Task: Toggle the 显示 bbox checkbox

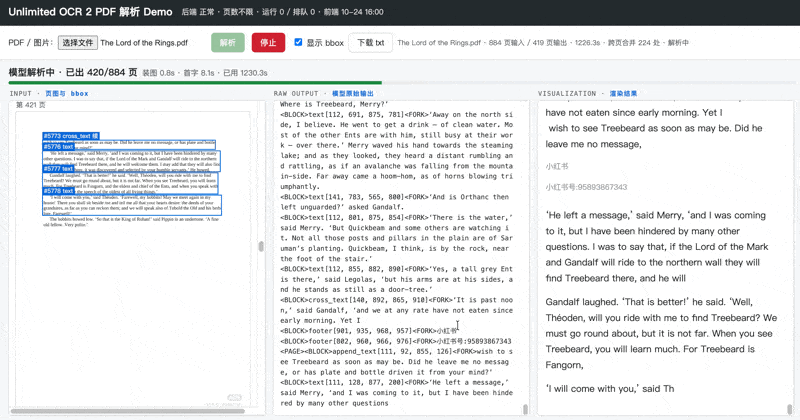Action: pyautogui.click(x=298, y=42)
